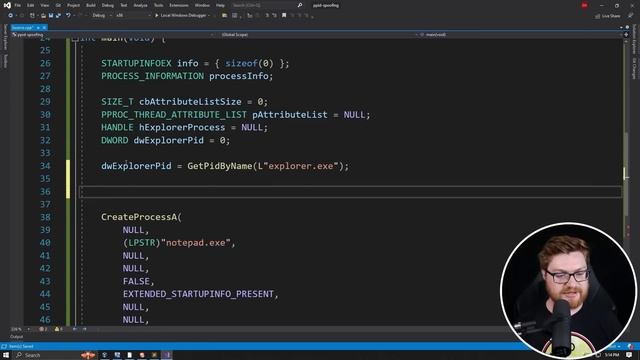Open the main(void) member dropdown
The width and height of the screenshot is (640, 360).
pos(519,35)
